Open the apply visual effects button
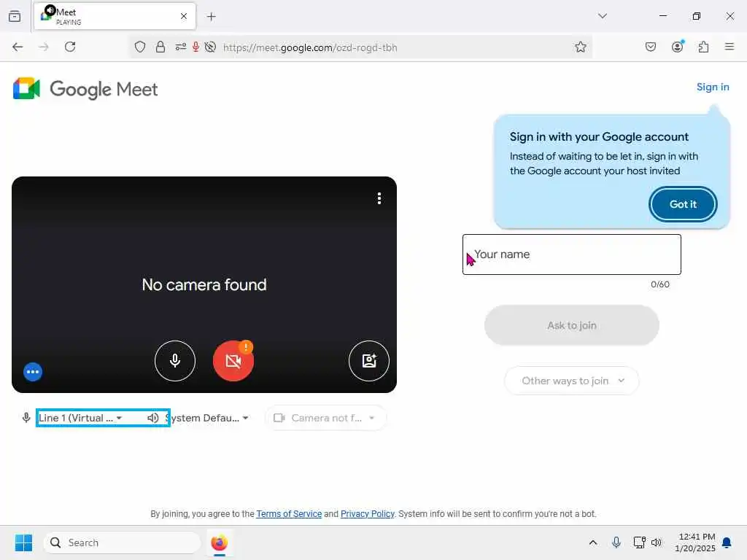Screen dimensions: 747x560 (x=368, y=360)
